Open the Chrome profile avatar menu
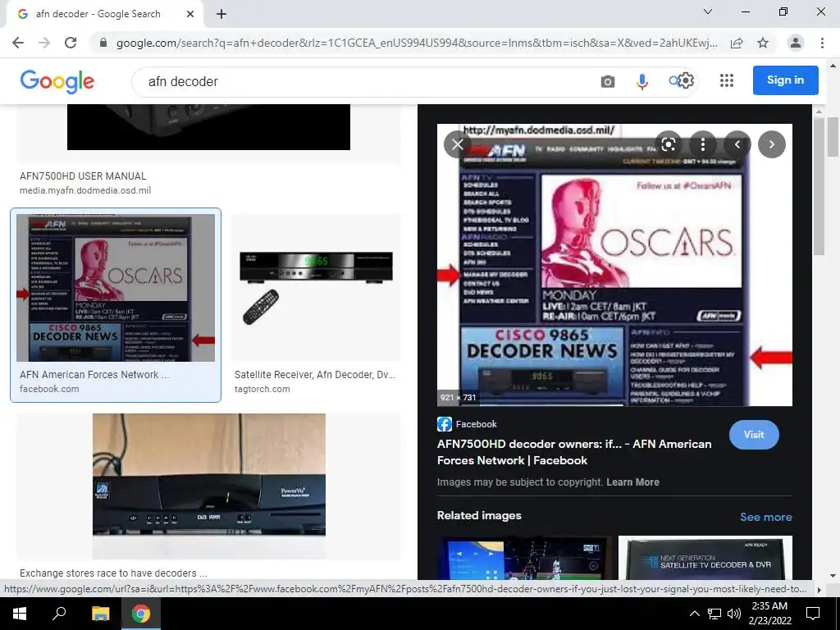840x630 pixels. tap(796, 43)
